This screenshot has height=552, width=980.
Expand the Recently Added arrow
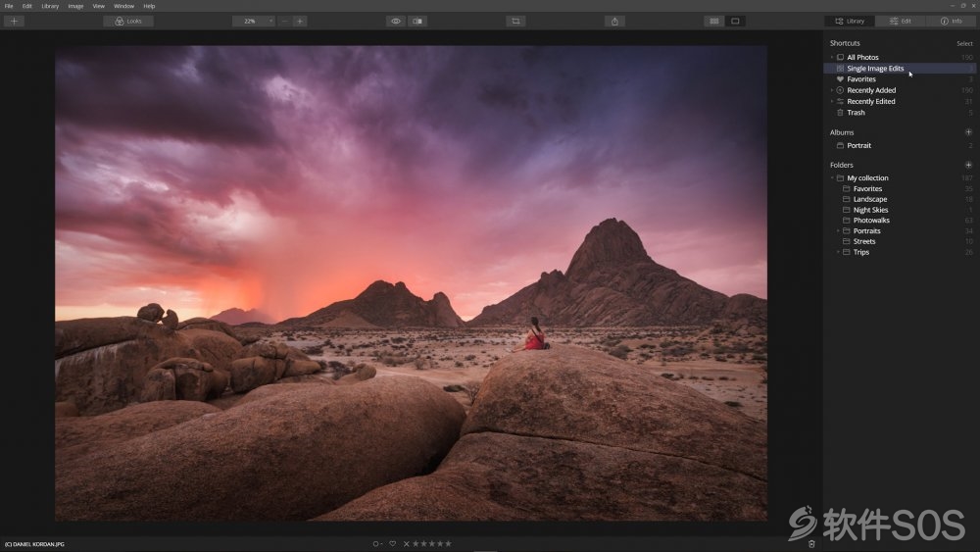(832, 90)
